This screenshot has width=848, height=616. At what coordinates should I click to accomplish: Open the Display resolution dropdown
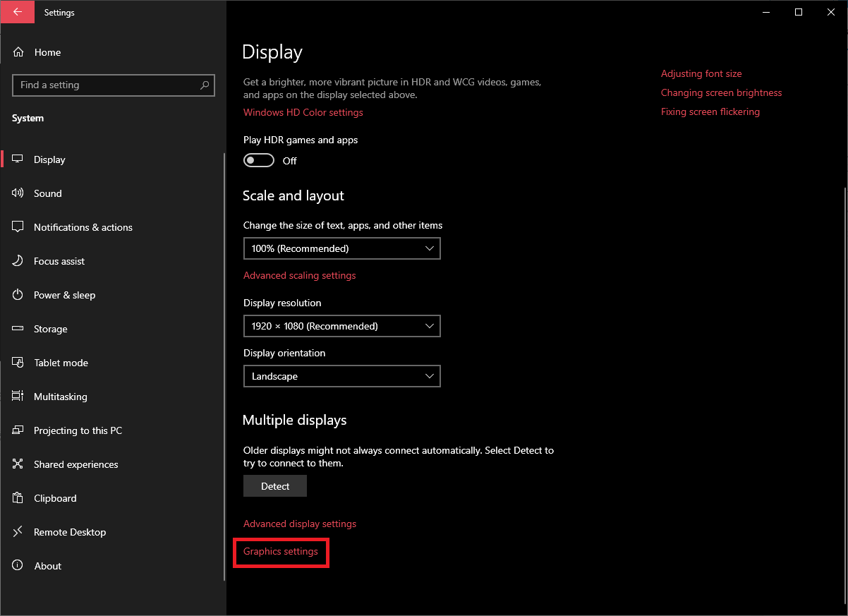tap(341, 325)
